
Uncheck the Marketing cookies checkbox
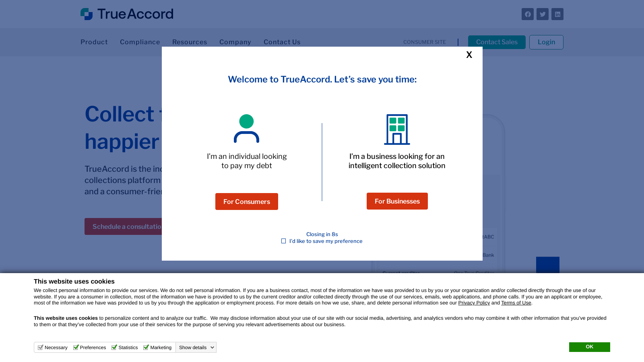point(146,348)
